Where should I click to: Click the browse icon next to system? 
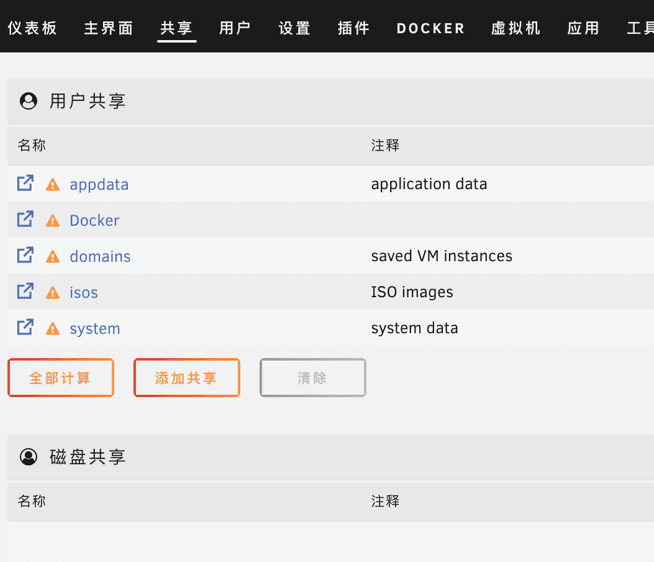26,327
